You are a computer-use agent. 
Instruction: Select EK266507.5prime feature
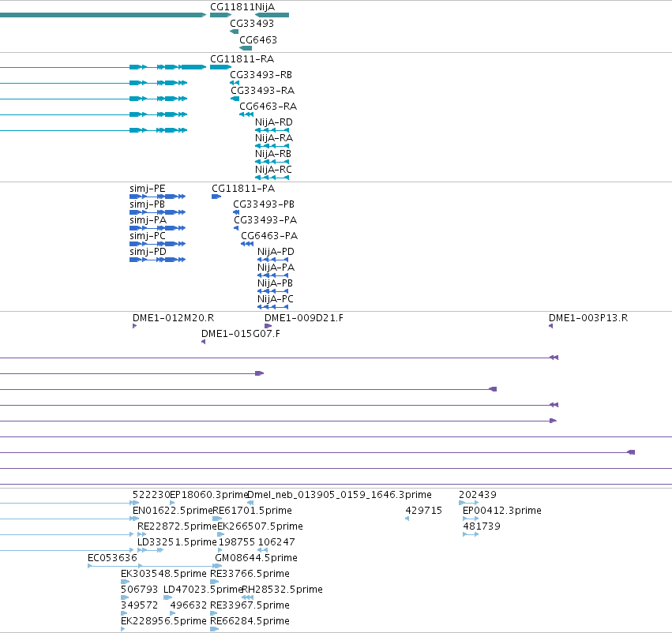coord(260,526)
